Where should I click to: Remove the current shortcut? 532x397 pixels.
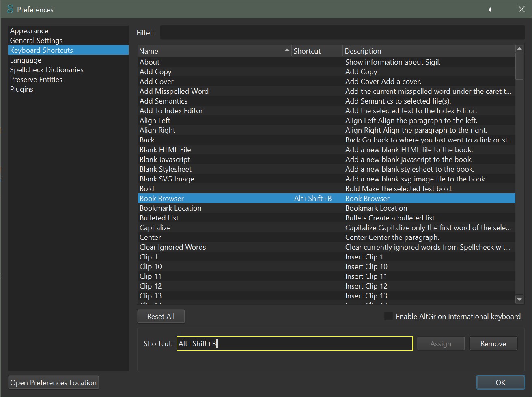pos(493,343)
